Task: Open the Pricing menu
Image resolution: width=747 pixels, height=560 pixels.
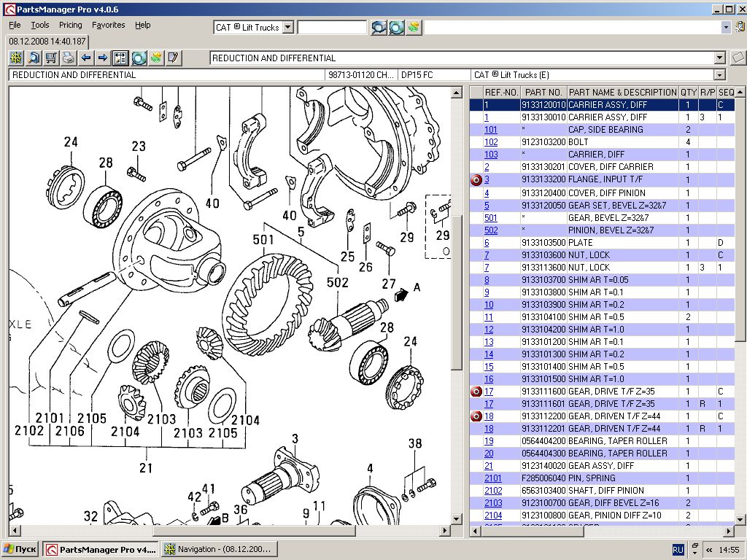Action: [x=70, y=25]
